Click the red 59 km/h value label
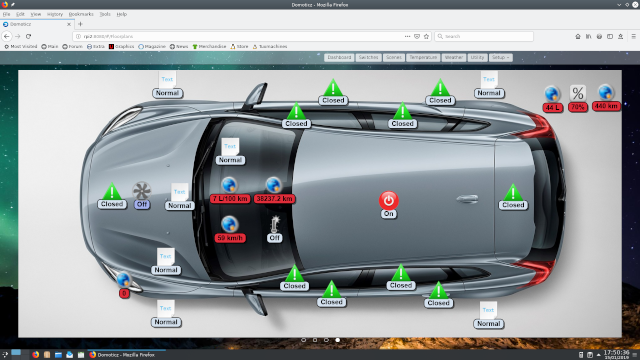The width and height of the screenshot is (640, 360). pos(230,238)
